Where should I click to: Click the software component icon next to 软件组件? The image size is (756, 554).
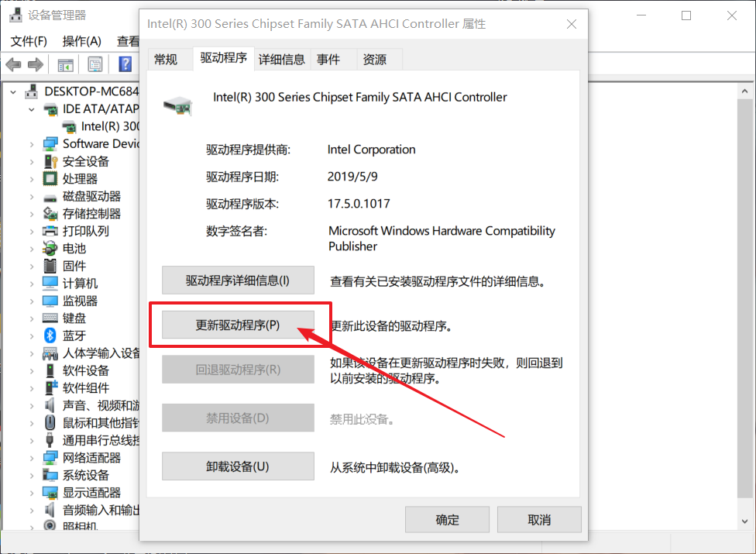[50, 388]
